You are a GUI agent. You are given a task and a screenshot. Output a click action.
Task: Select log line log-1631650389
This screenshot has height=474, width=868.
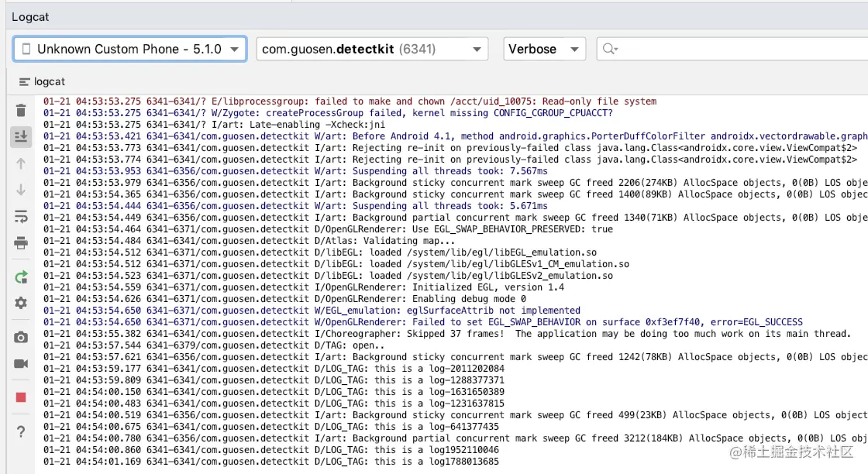274,392
